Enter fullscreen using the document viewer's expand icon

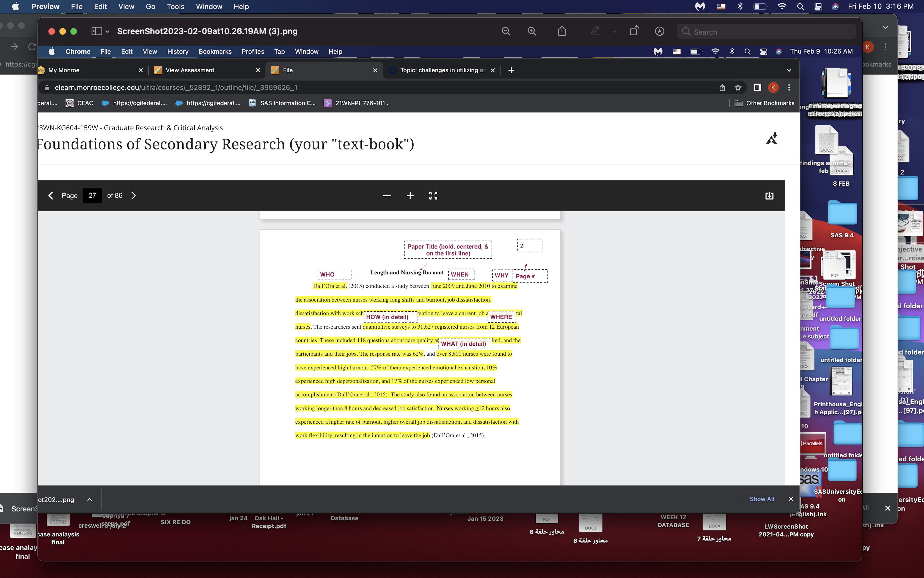click(433, 195)
